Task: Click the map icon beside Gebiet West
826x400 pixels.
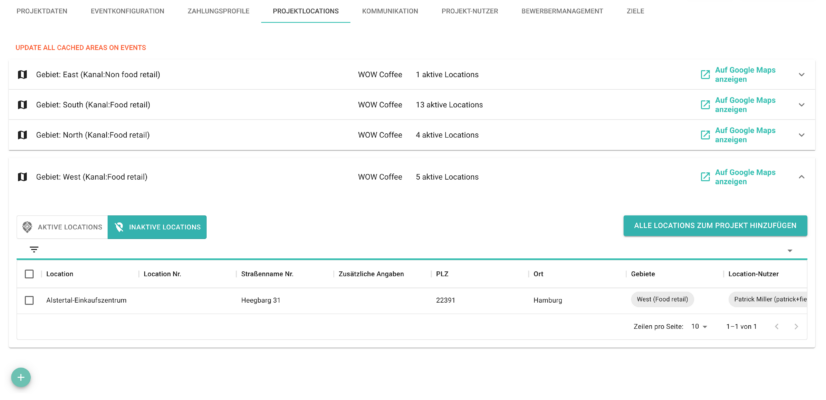Action: [22, 177]
